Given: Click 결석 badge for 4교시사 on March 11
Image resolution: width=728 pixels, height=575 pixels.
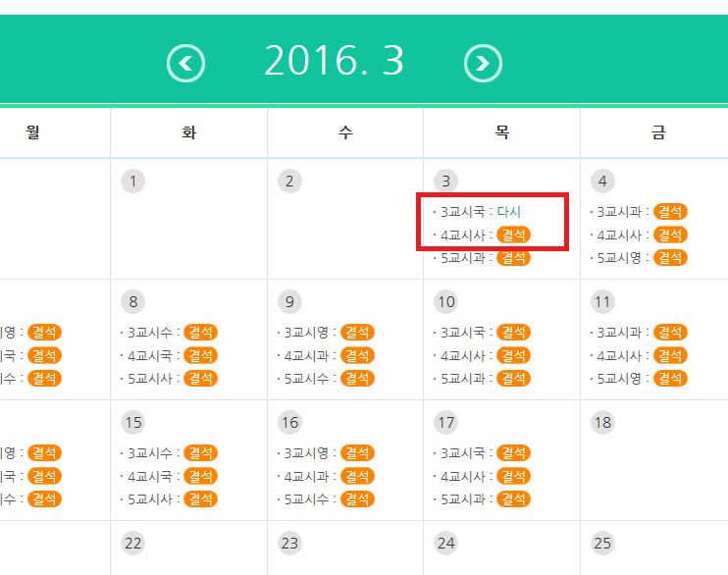Looking at the screenshot, I should point(670,355).
